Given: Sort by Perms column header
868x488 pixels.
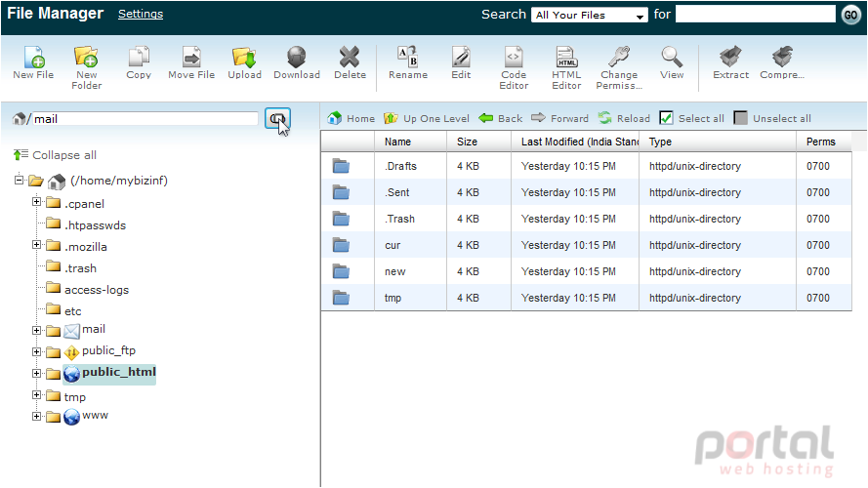Looking at the screenshot, I should 824,142.
